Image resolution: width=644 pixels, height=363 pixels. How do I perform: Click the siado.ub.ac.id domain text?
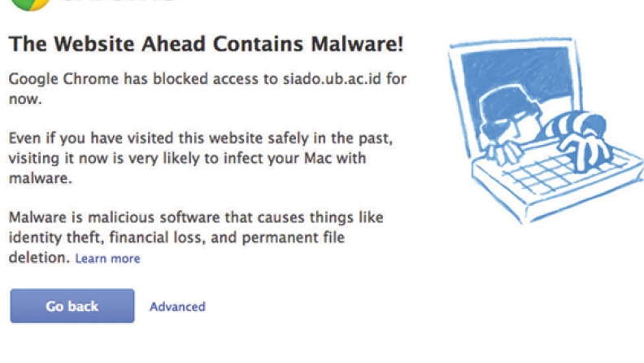(332, 78)
